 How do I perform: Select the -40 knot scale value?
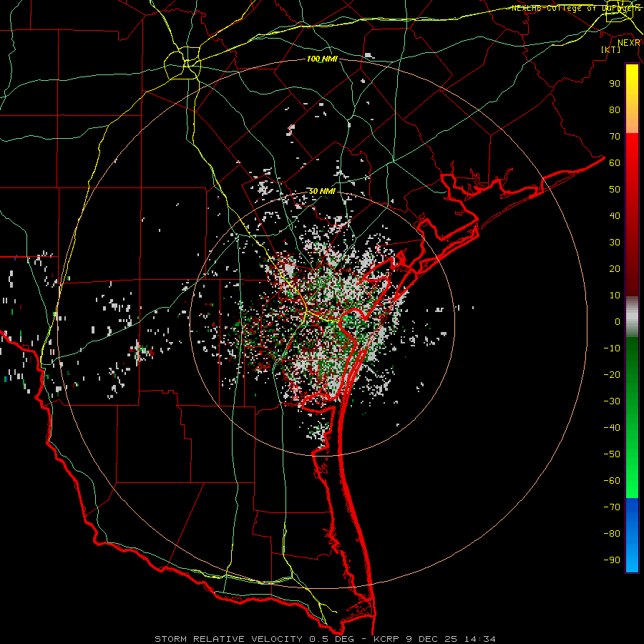[x=612, y=428]
